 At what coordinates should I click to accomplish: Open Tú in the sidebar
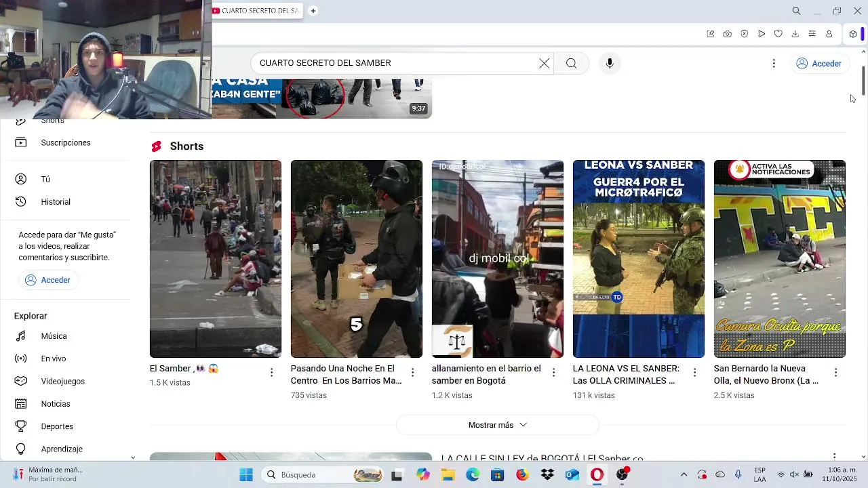[45, 179]
